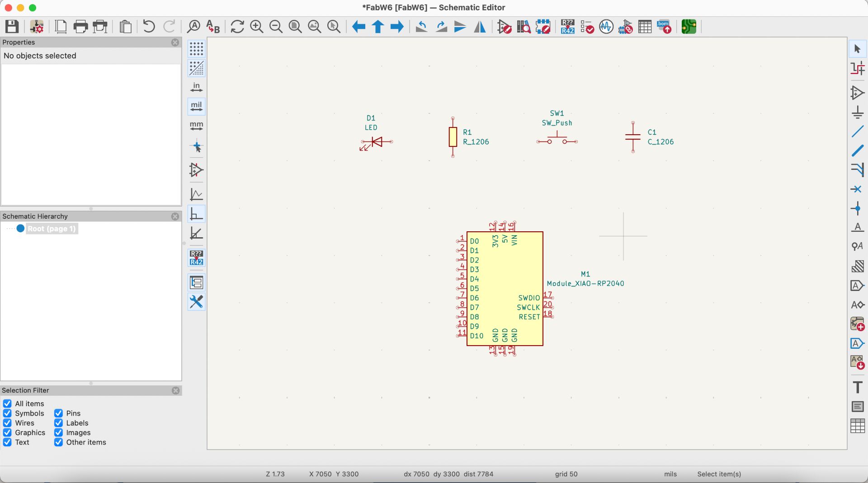Switch units to inches
This screenshot has width=868, height=483.
click(x=196, y=87)
